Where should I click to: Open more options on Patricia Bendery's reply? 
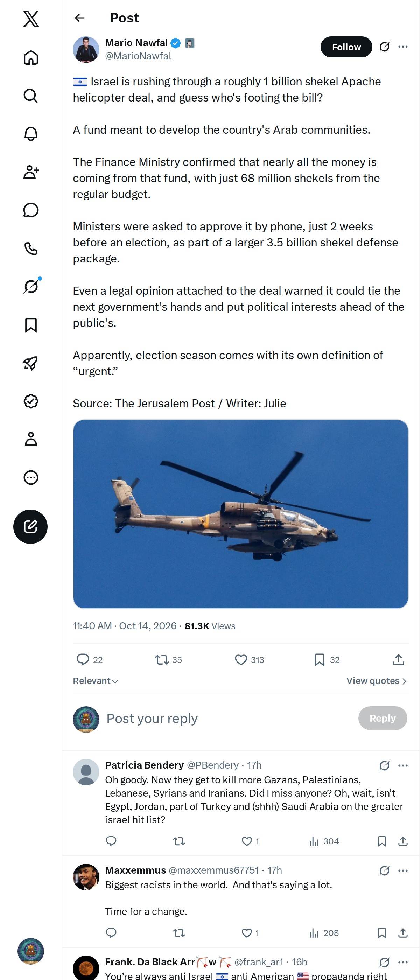click(x=403, y=765)
